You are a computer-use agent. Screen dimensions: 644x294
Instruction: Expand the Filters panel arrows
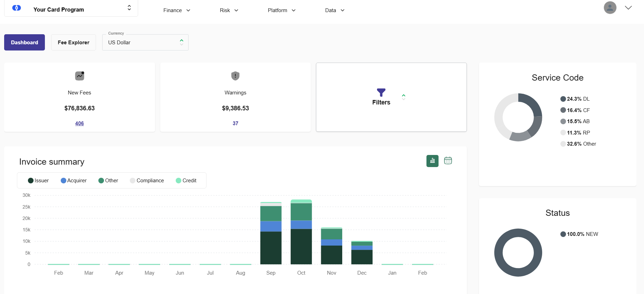pyautogui.click(x=404, y=97)
